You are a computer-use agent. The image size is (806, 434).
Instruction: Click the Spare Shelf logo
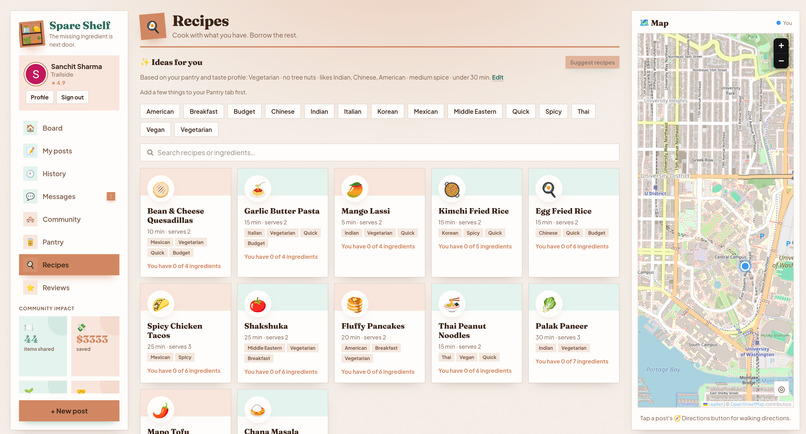(31, 34)
